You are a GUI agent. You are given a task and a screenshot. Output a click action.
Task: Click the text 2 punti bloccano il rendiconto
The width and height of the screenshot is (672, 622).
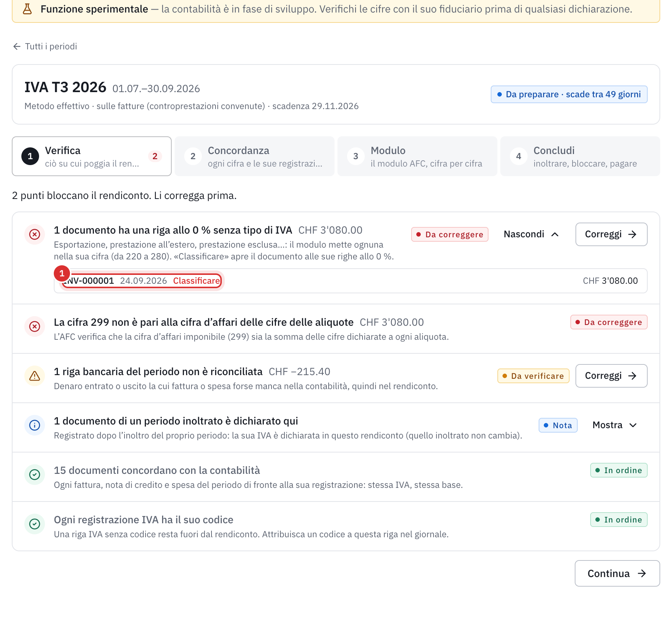(125, 196)
